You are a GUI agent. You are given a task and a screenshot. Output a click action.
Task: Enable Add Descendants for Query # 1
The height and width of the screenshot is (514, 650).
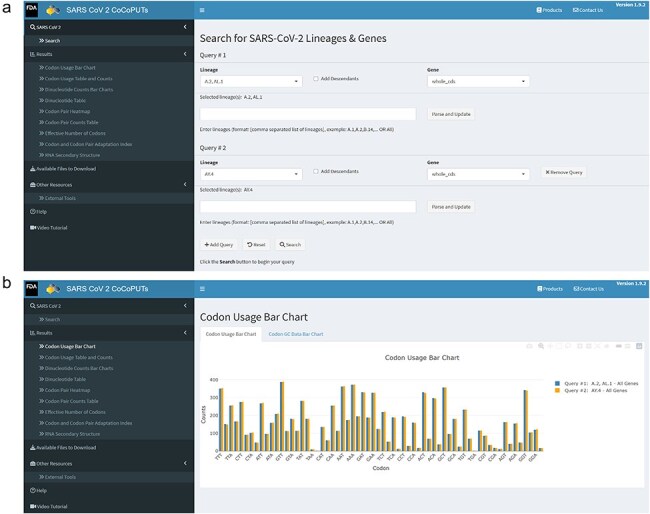pyautogui.click(x=316, y=79)
